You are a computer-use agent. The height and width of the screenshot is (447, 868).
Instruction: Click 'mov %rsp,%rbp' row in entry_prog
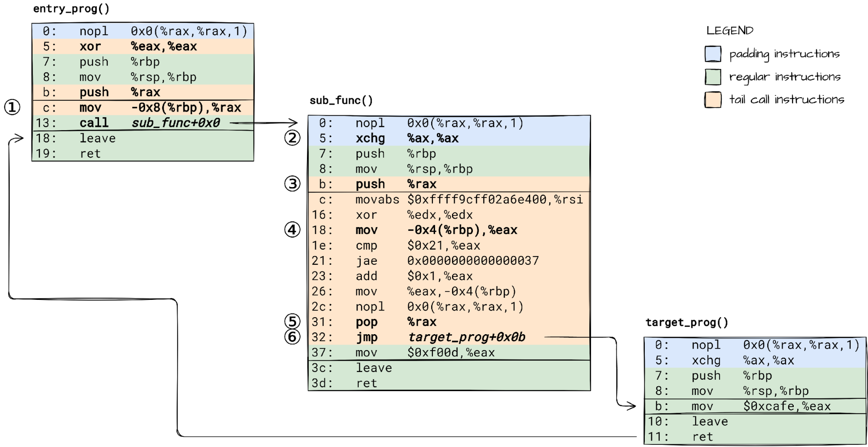tap(143, 77)
